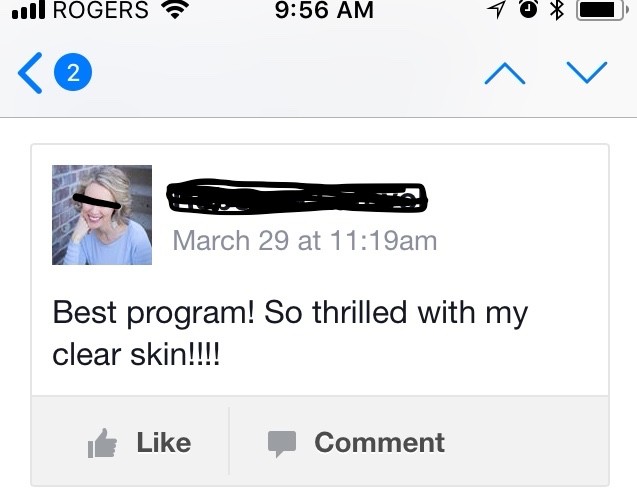Tap the thumbs-up Like icon
Viewport: 637px width, 502px height.
(102, 443)
